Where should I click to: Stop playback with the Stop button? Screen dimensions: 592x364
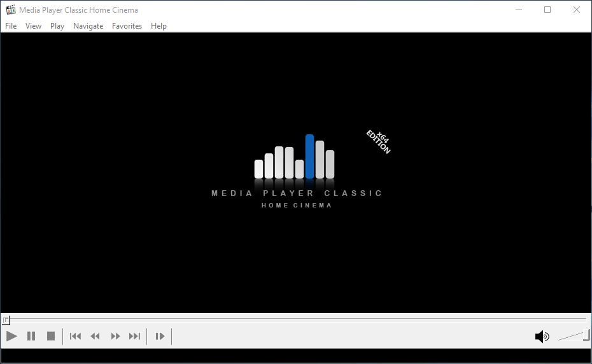(50, 336)
